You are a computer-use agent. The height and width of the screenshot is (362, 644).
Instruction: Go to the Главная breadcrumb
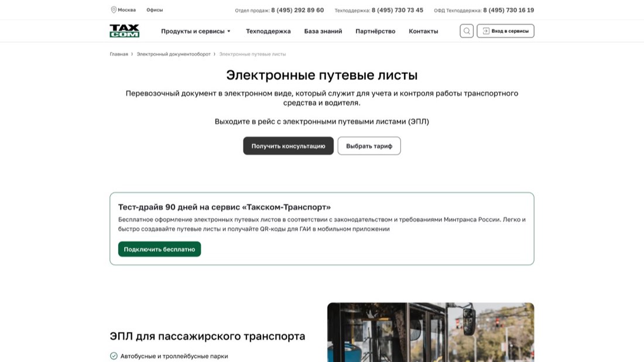tap(119, 54)
